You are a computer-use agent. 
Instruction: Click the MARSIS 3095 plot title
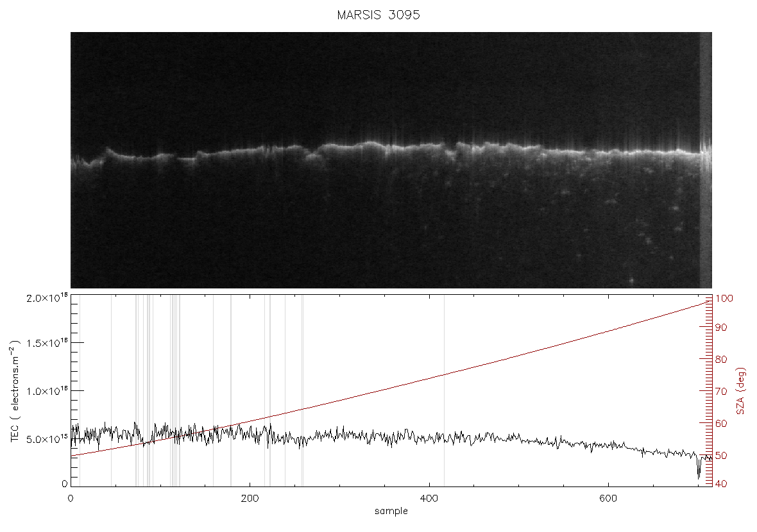(378, 15)
